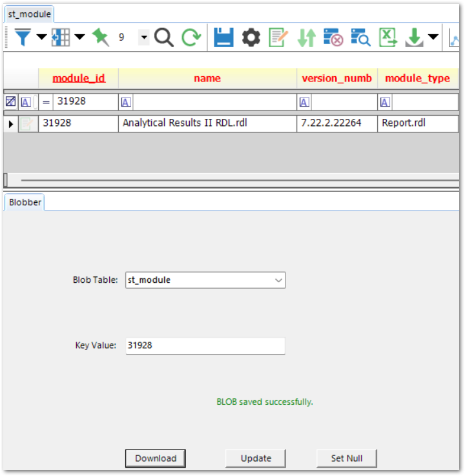Click the name filter text-mode icon
This screenshot has width=465, height=476.
(126, 102)
